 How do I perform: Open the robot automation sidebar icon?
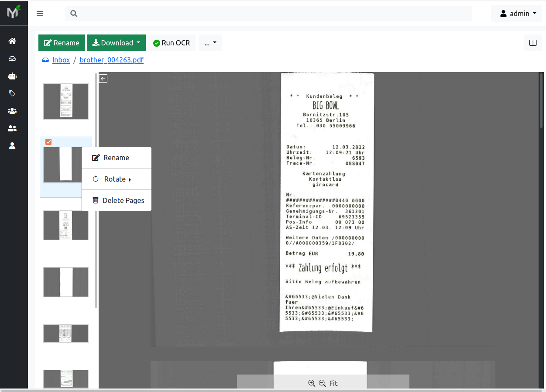[x=12, y=76]
